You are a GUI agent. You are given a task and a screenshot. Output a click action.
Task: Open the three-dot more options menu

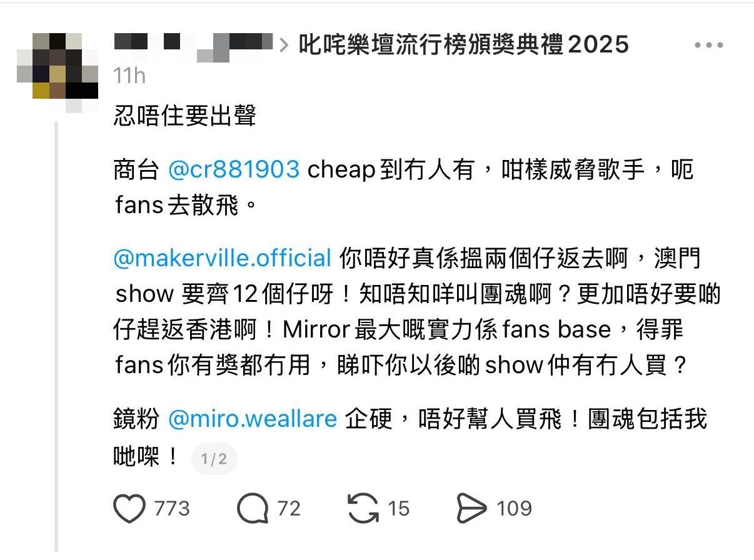[x=709, y=46]
